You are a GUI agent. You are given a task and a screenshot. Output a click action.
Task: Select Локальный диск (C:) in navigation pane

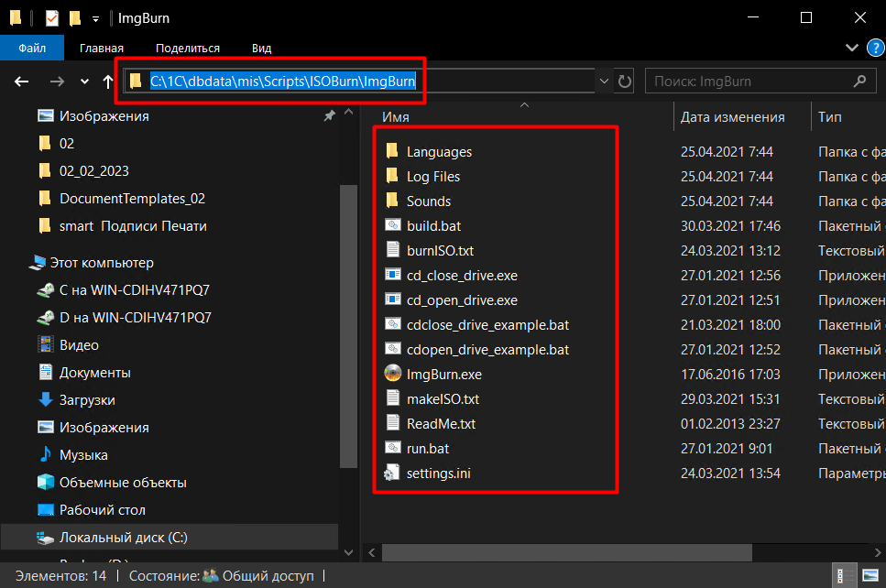[124, 538]
